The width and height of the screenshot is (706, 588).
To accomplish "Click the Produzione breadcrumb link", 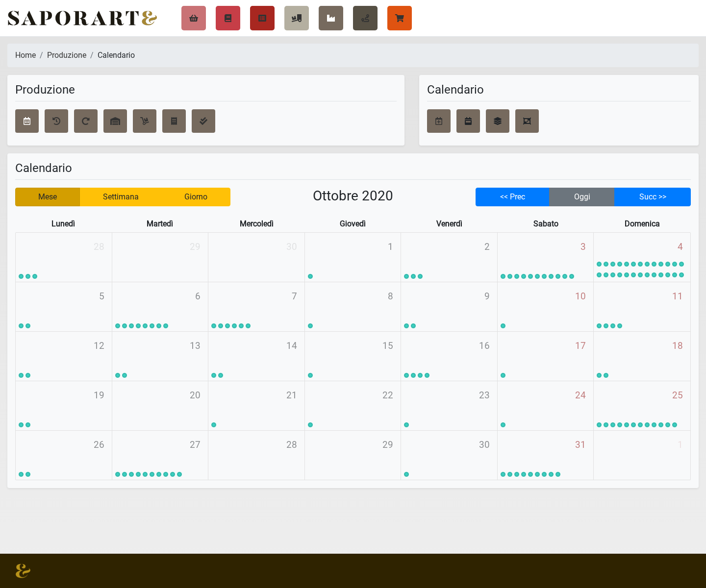I will pos(67,55).
